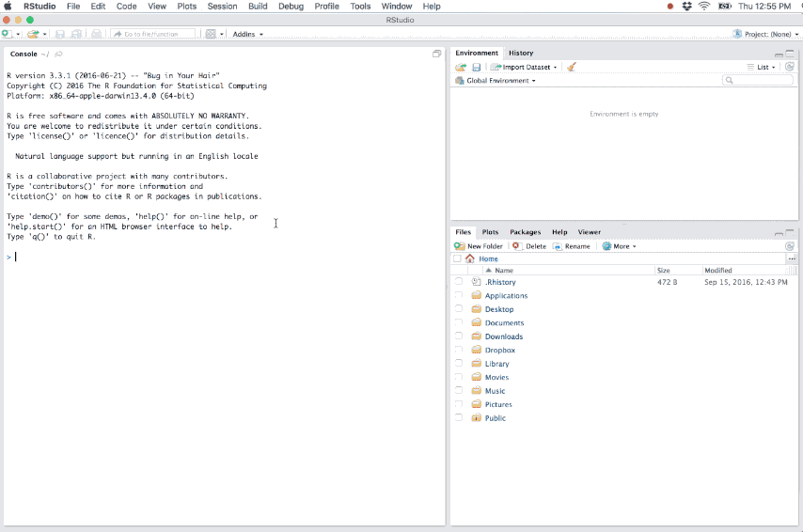The image size is (803, 532).
Task: Open the Home path link
Action: coord(488,258)
